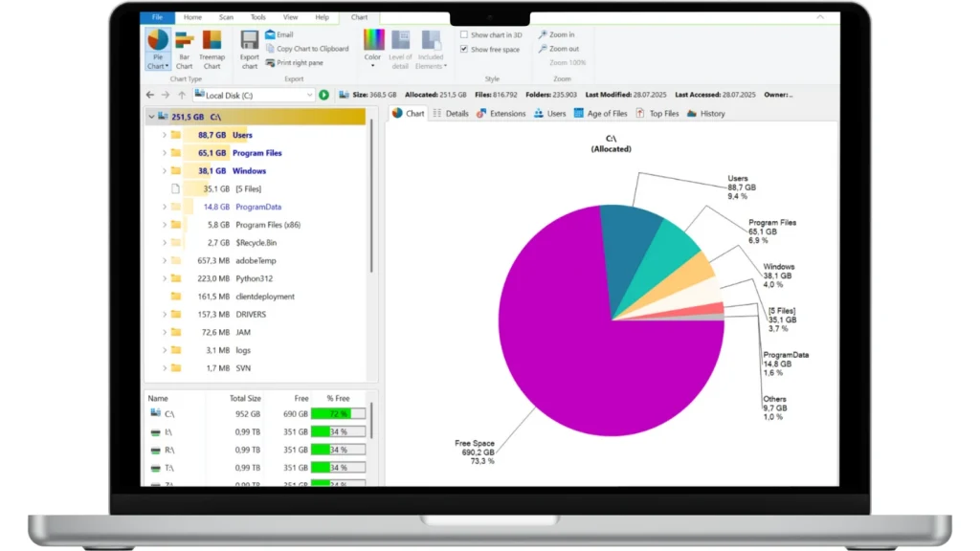Expand the Program Files folder node

(x=164, y=153)
